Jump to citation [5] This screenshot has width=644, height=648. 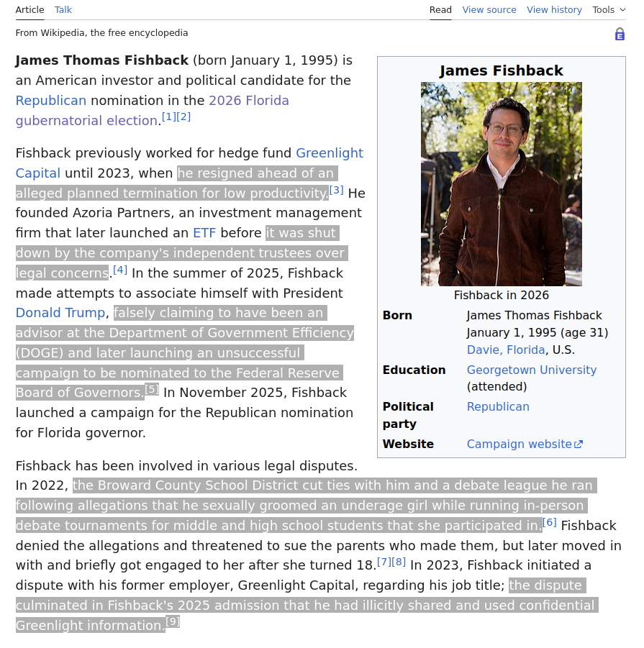coord(152,389)
